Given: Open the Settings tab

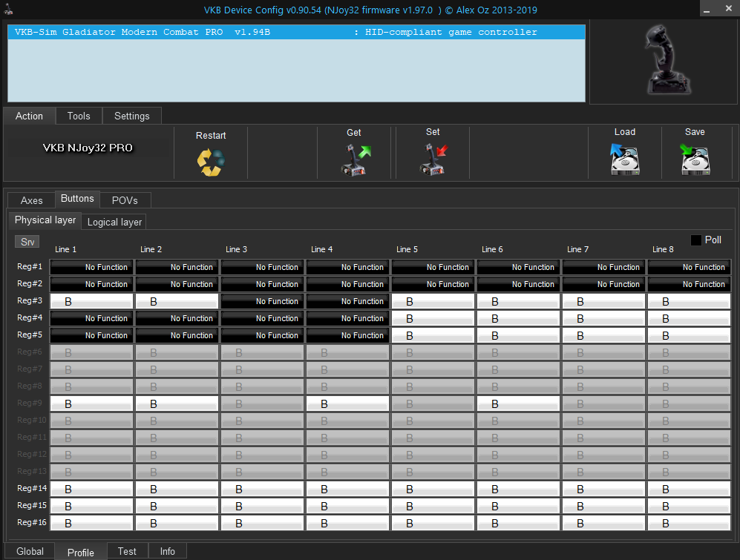Looking at the screenshot, I should click(131, 116).
